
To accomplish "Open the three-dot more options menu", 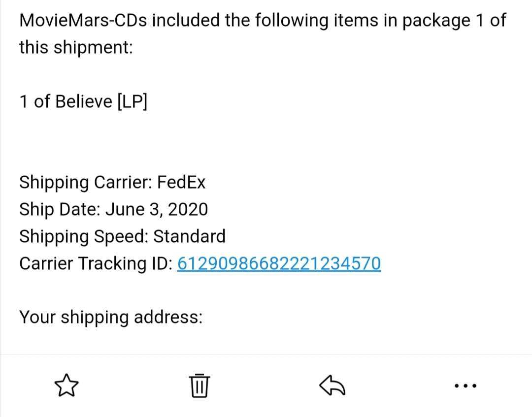I will (x=465, y=385).
